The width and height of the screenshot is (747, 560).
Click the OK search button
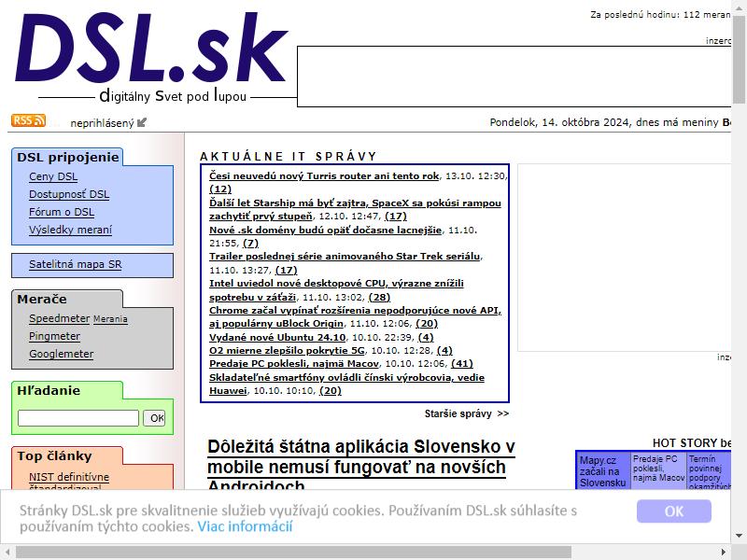154,418
